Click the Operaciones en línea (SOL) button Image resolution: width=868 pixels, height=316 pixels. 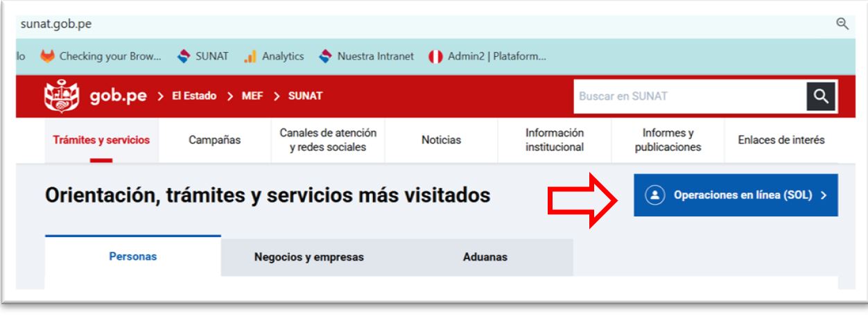[x=736, y=195]
